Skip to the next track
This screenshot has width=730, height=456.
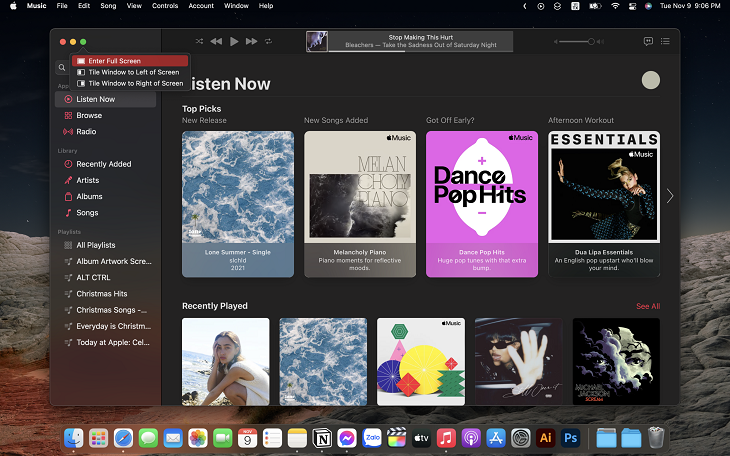tap(251, 41)
